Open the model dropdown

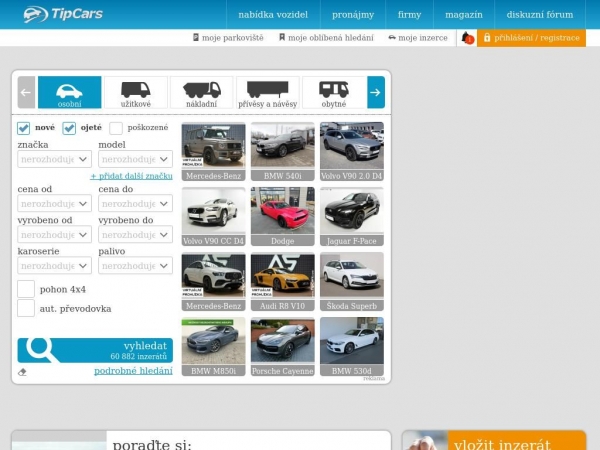[x=135, y=159]
